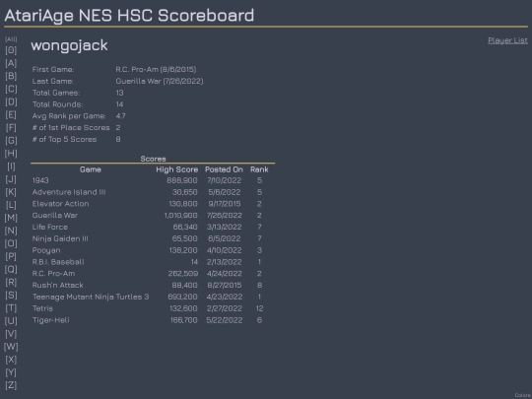Image resolution: width=532 pixels, height=399 pixels.
Task: Open the Tiger-Heli game entry
Action: [x=50, y=320]
